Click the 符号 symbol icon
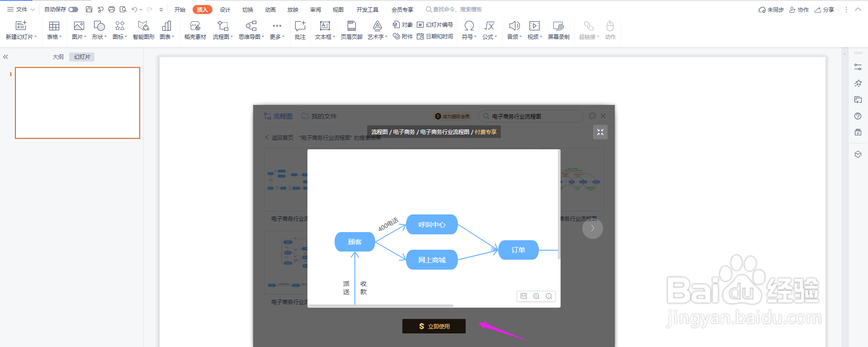Viewport: 868px width, 347px height. (x=469, y=26)
